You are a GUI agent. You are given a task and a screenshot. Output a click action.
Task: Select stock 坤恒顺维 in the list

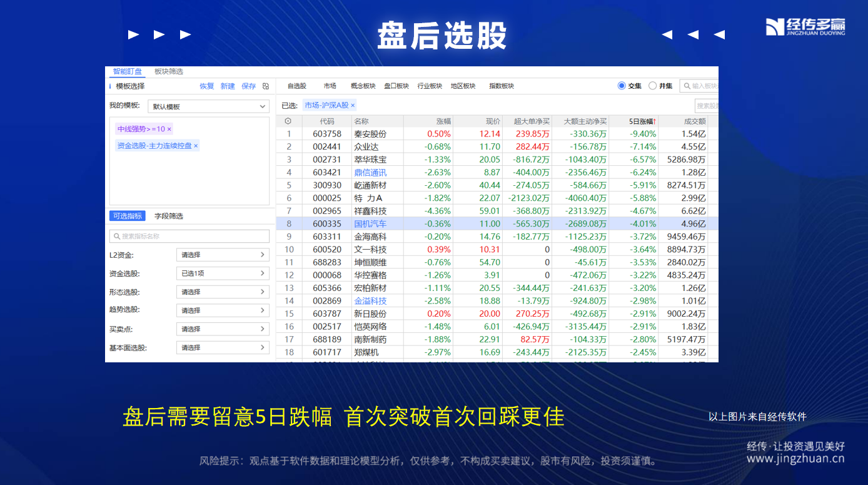click(370, 262)
